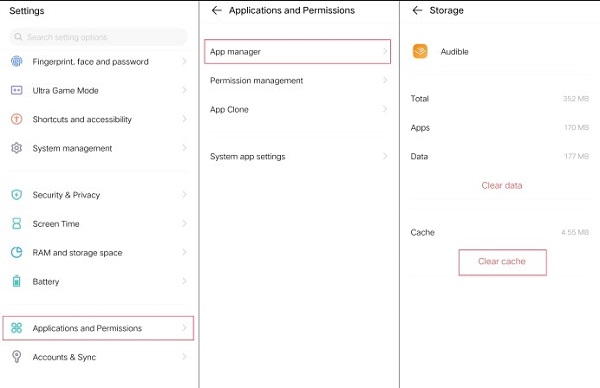Expand Applications and Permissions row chevron

point(184,328)
